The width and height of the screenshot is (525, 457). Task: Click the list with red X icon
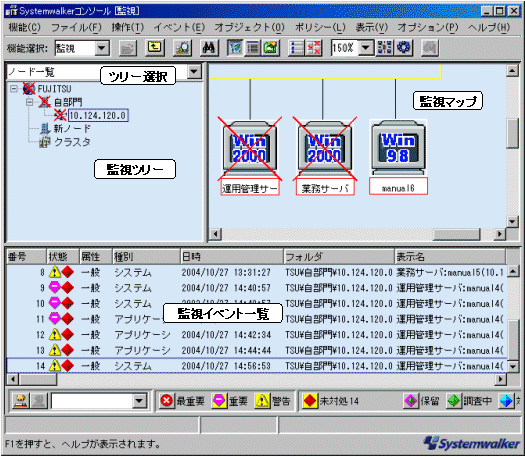point(313,48)
